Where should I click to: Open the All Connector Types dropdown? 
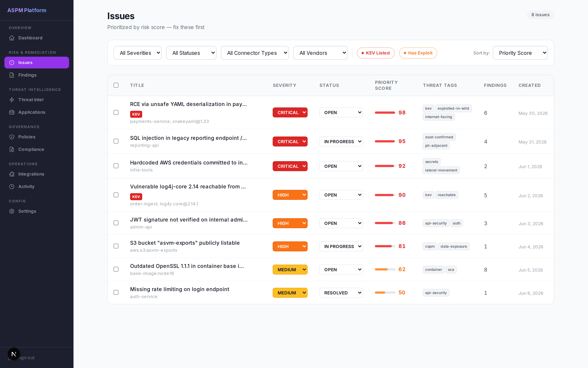pos(255,53)
